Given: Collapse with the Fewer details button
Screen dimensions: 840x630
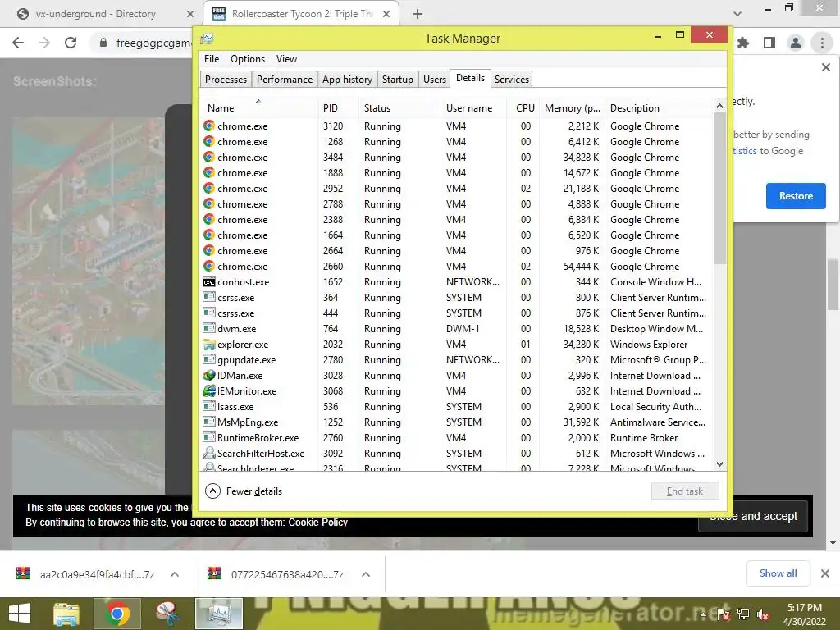Looking at the screenshot, I should click(x=244, y=491).
